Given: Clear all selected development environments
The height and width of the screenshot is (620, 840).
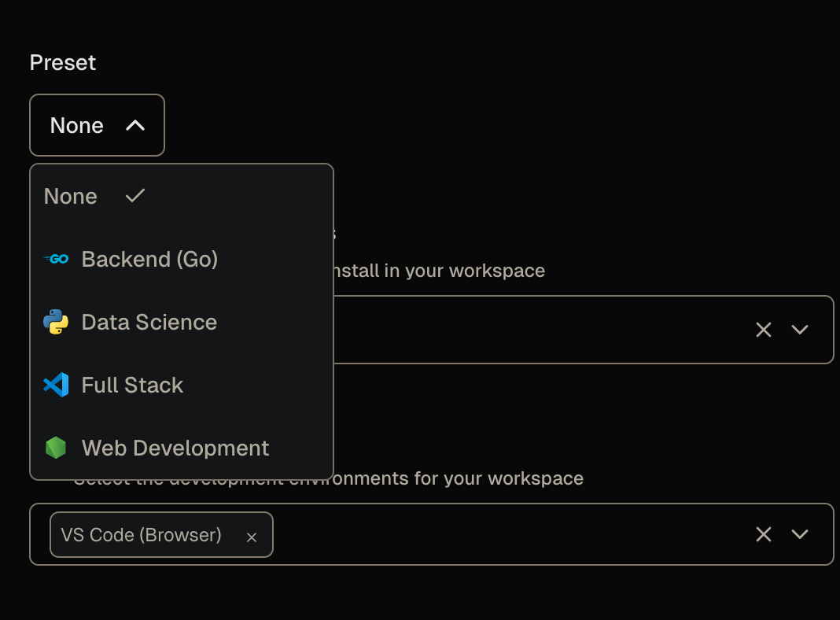Looking at the screenshot, I should [x=764, y=534].
